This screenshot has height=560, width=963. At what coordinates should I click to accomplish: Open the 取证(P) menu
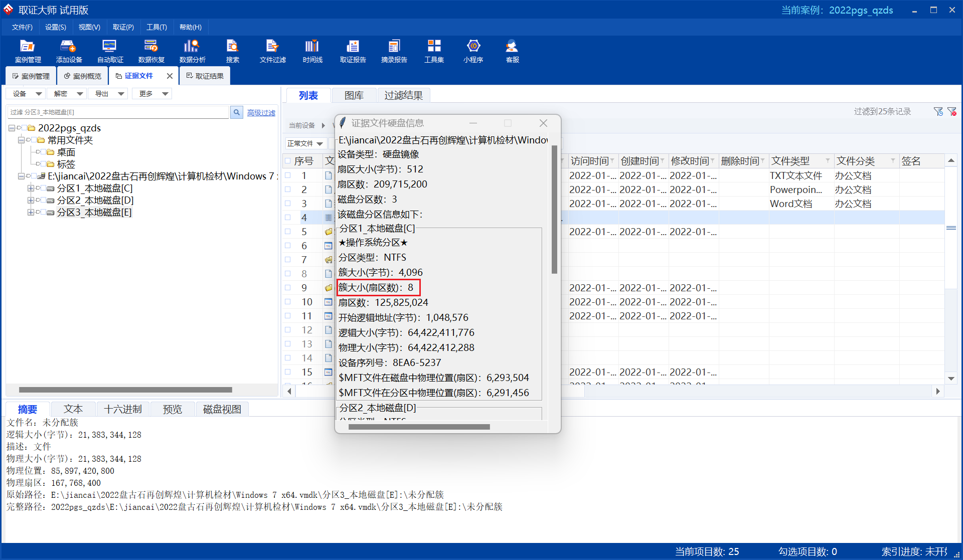(x=123, y=27)
